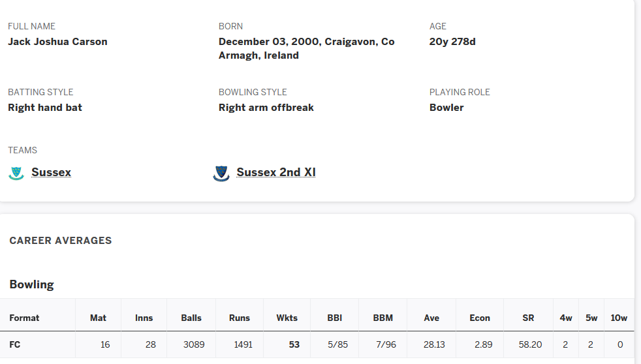641x364 pixels.
Task: Open the Sussex 2nd XI team link
Action: coord(276,172)
